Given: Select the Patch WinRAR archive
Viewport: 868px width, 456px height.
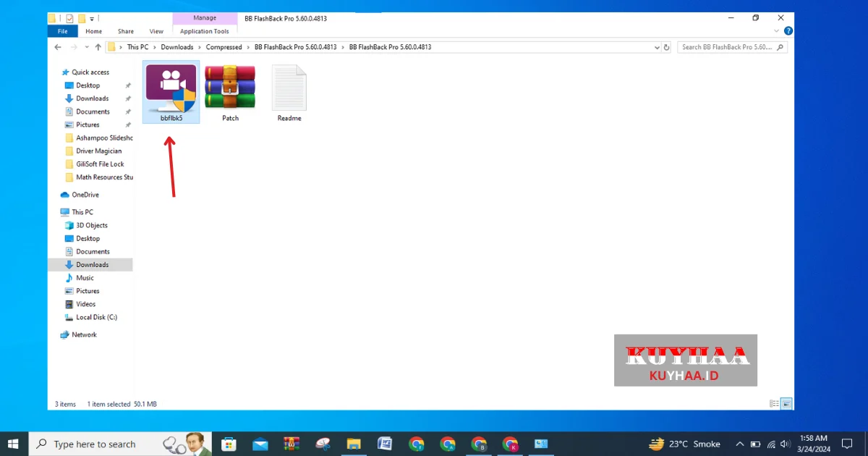Looking at the screenshot, I should [230, 92].
